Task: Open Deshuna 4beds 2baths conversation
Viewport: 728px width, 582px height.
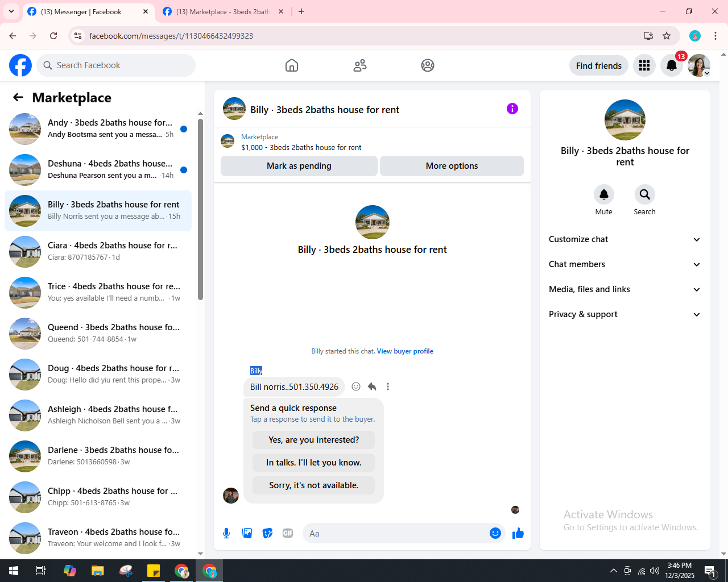Action: (98, 170)
